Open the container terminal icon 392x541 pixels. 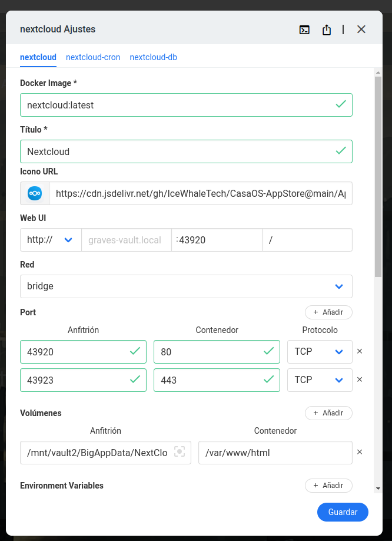click(304, 29)
